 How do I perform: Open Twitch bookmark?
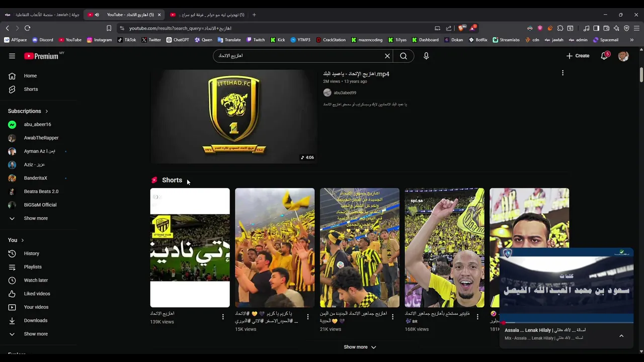(x=256, y=40)
